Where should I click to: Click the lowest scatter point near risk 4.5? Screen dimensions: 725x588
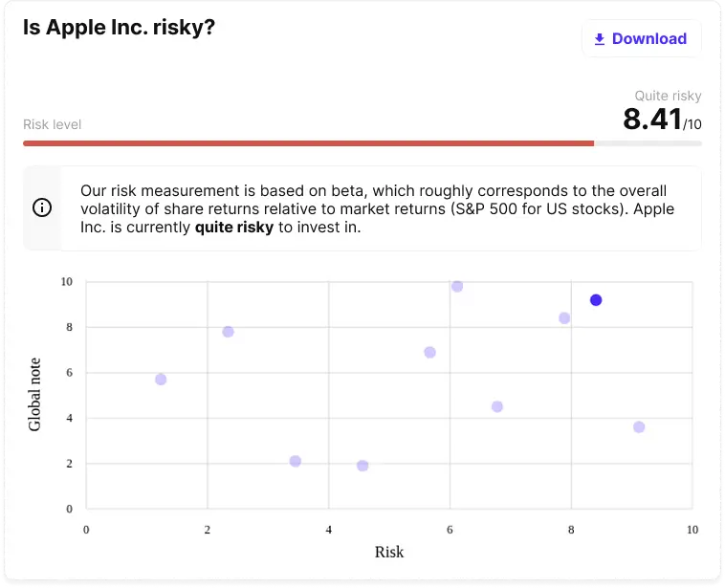click(x=362, y=466)
